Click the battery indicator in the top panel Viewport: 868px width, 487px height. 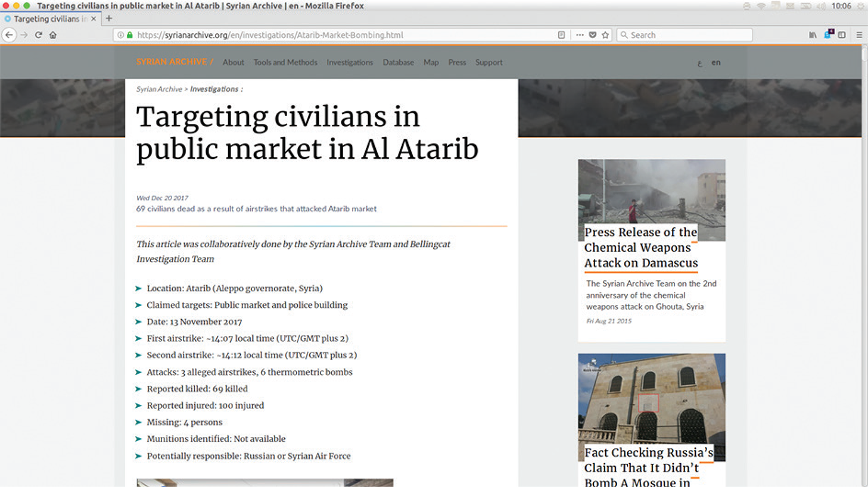(x=806, y=6)
